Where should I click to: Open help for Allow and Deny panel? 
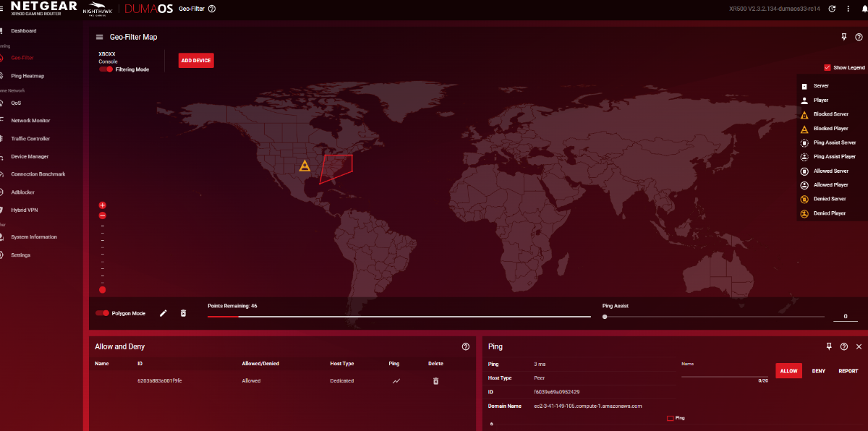coord(466,347)
